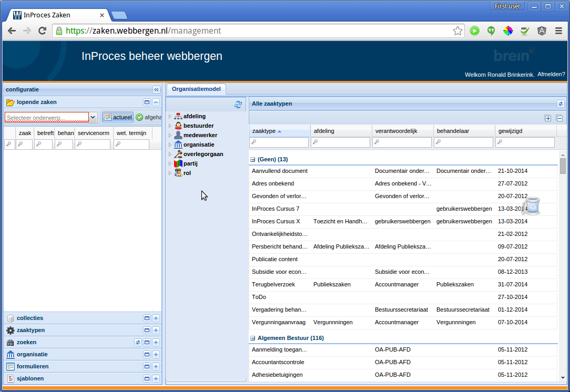Open a new browser tab
This screenshot has height=392, width=570.
click(119, 15)
